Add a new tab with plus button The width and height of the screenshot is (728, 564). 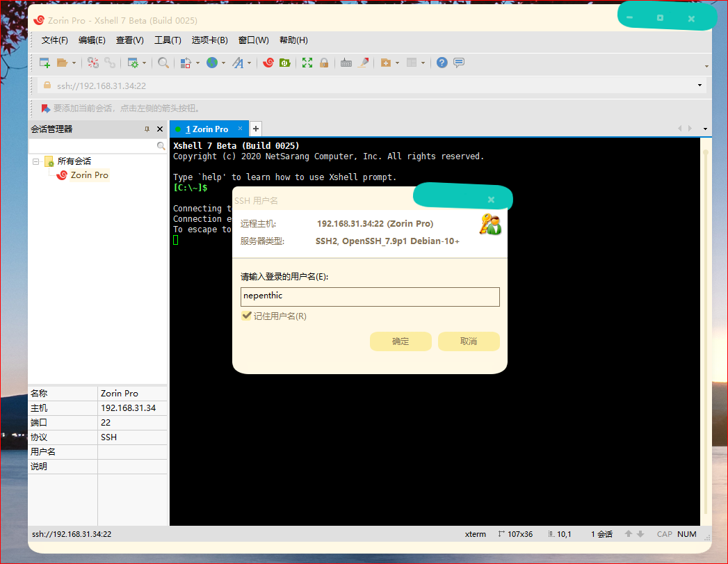pyautogui.click(x=256, y=129)
